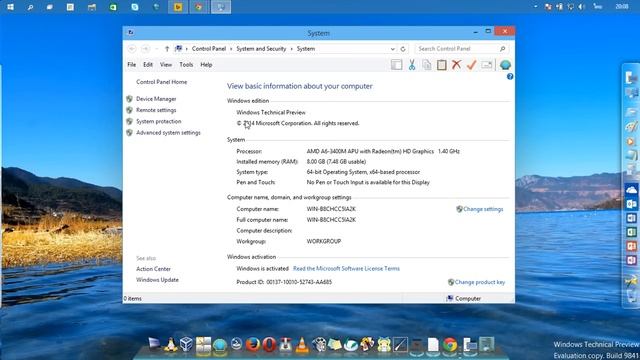
Task: Open the Skype icon on the taskbar
Action: coord(135,7)
